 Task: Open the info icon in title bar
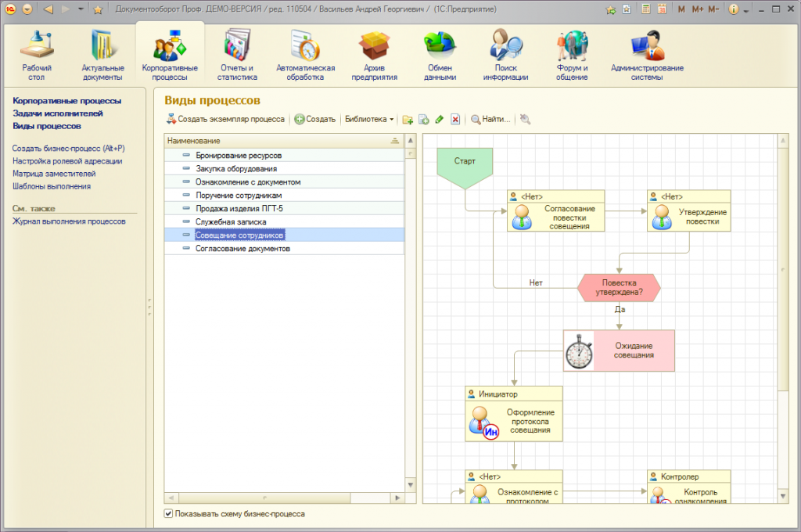(x=734, y=9)
